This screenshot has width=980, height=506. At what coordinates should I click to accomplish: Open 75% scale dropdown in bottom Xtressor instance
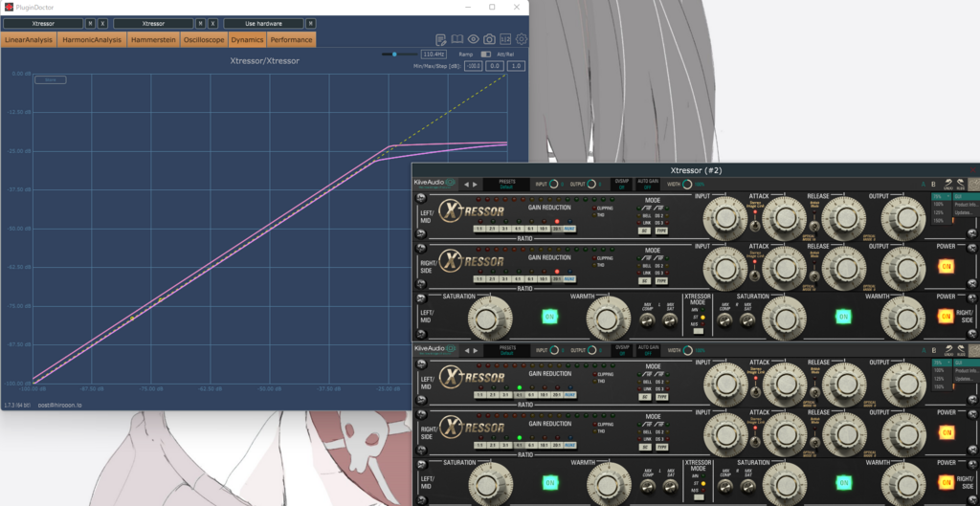[942, 363]
